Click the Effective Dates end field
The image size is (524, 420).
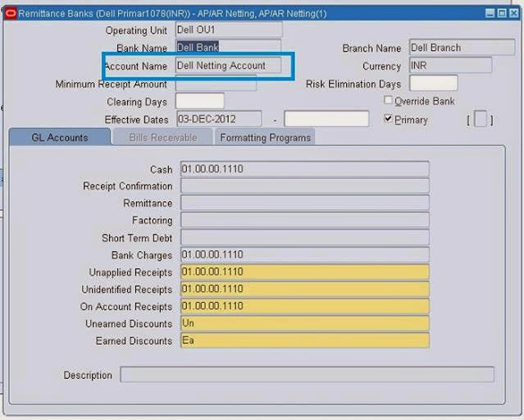tap(326, 119)
